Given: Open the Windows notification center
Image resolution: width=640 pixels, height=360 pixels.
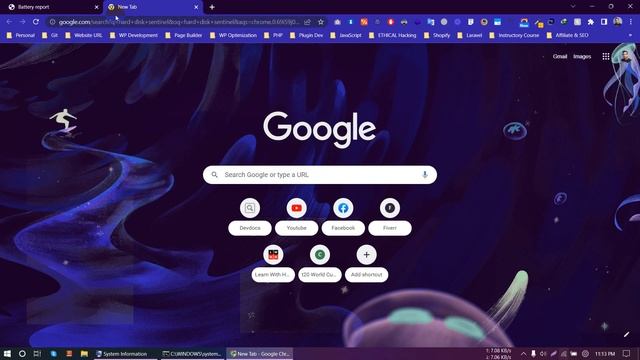Looking at the screenshot, I should 627,353.
